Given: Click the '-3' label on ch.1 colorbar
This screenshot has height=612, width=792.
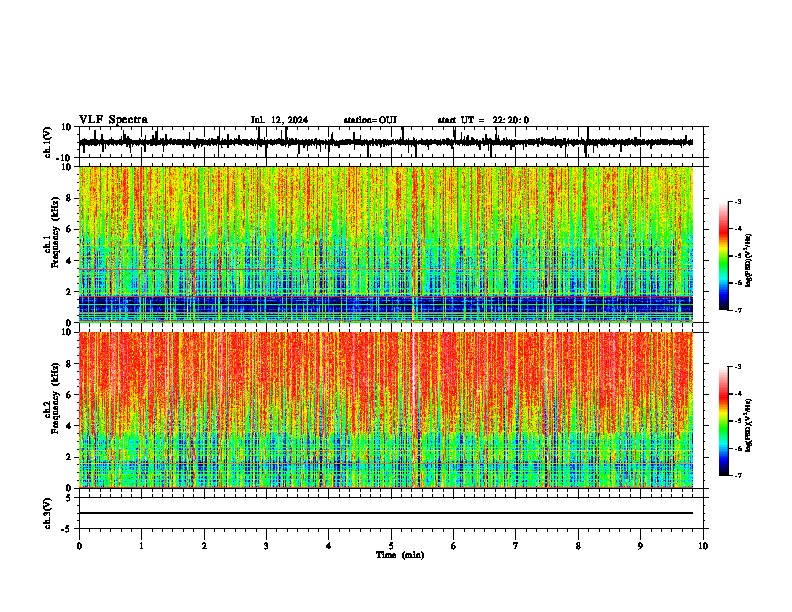Looking at the screenshot, I should point(737,202).
